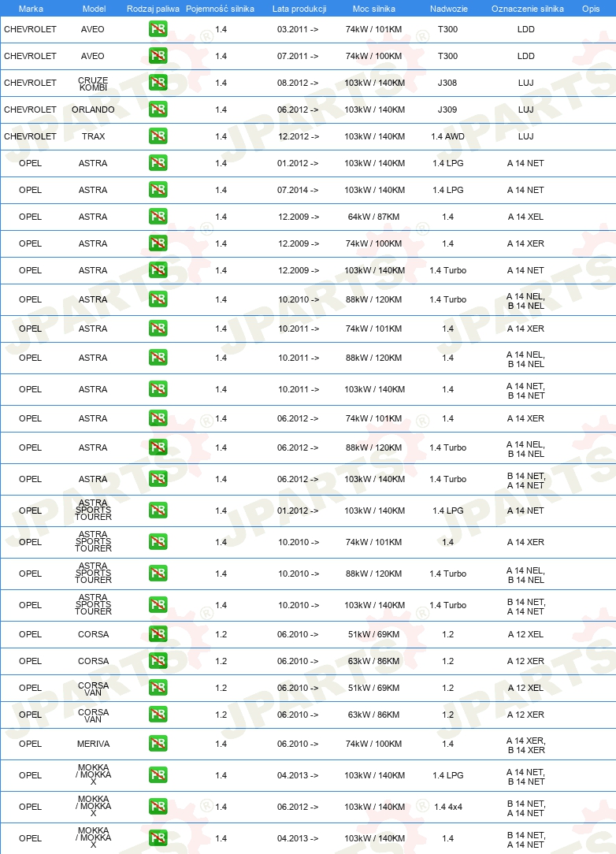The height and width of the screenshot is (854, 616).
Task: Click the Marka column header
Action: click(x=31, y=9)
